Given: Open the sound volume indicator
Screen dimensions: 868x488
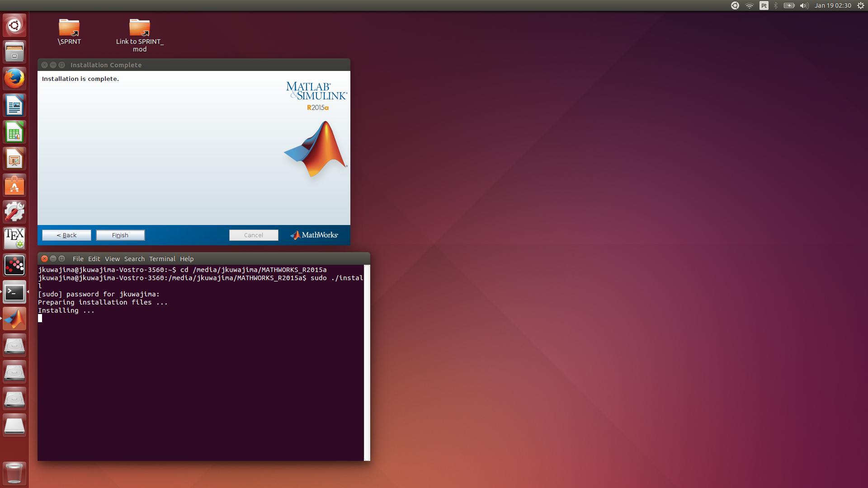Looking at the screenshot, I should [804, 5].
